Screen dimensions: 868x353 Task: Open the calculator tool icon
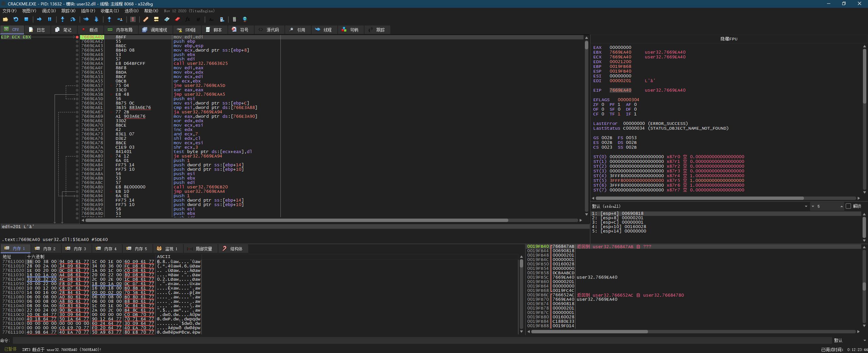[x=234, y=19]
